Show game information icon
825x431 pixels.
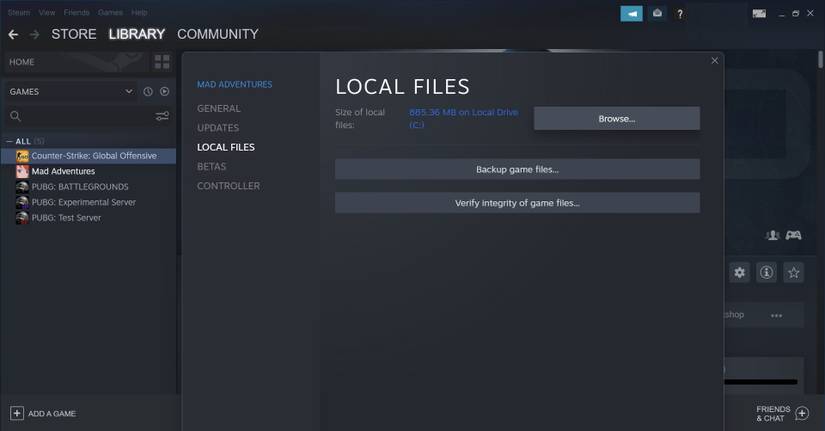(x=766, y=272)
